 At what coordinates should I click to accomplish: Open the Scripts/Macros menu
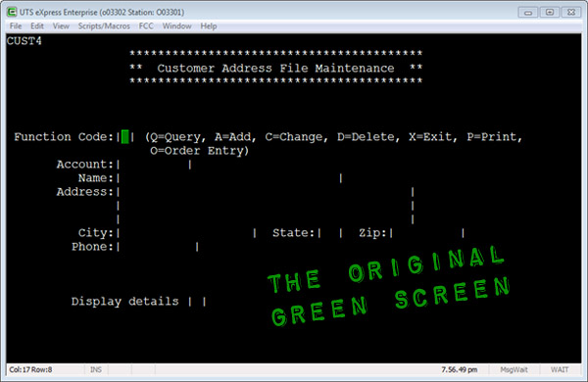tap(104, 25)
